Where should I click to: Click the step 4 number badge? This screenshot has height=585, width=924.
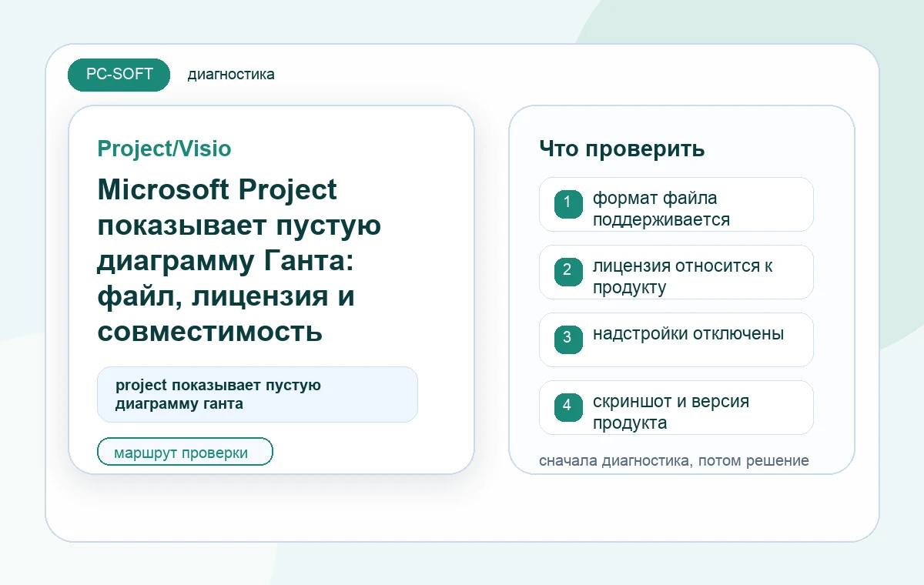(x=568, y=407)
